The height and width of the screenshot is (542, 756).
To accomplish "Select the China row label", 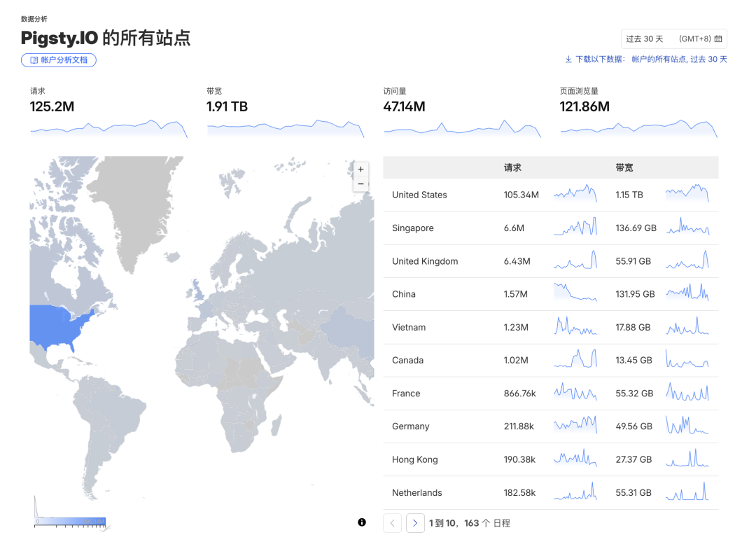I will click(x=404, y=294).
